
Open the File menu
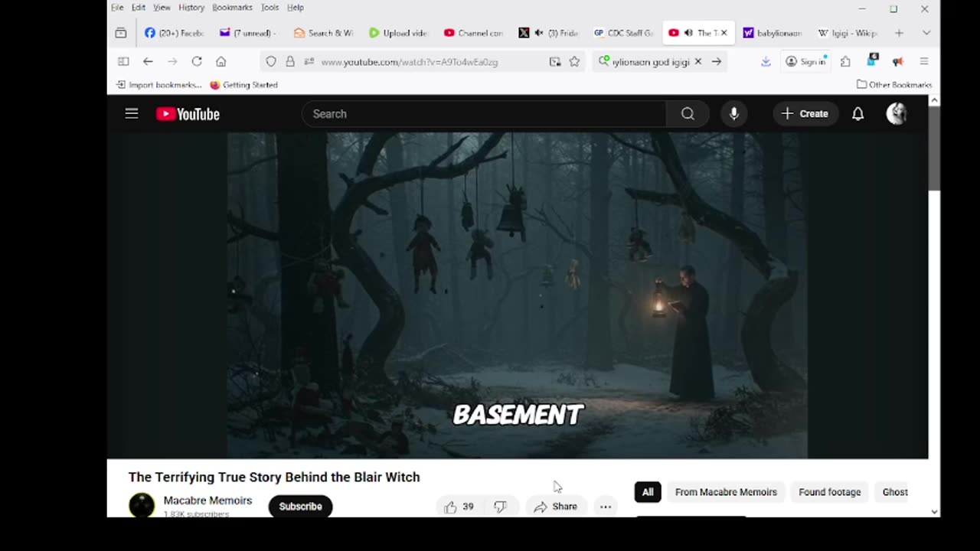(x=117, y=8)
